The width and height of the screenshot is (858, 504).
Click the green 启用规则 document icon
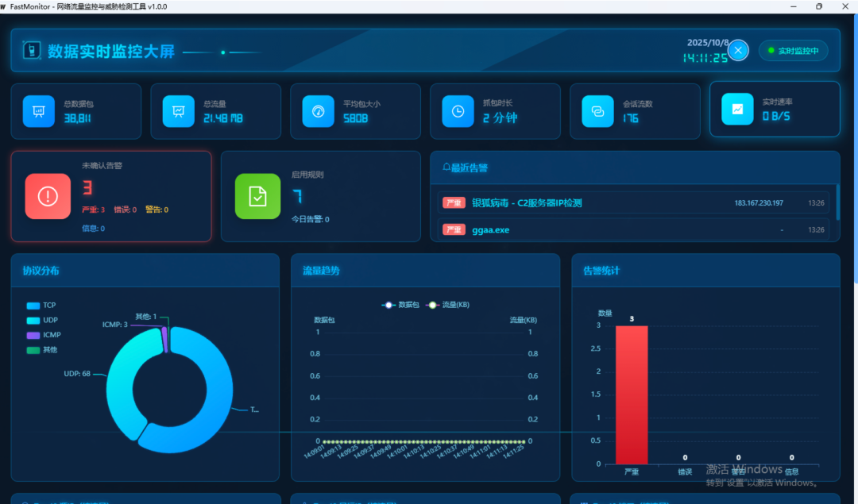(257, 196)
